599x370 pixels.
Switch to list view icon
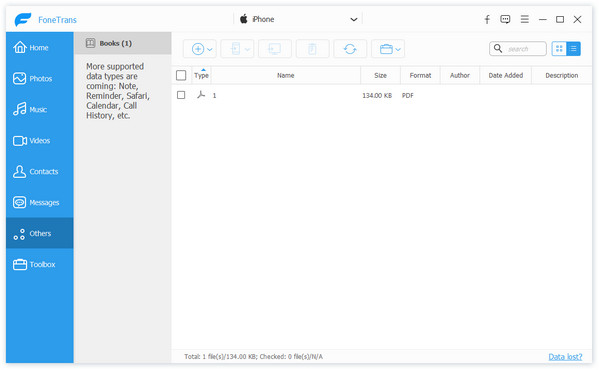coord(573,48)
